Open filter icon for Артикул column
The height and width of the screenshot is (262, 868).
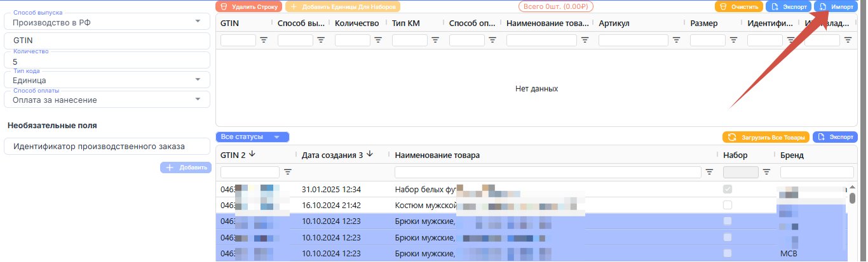coord(677,40)
